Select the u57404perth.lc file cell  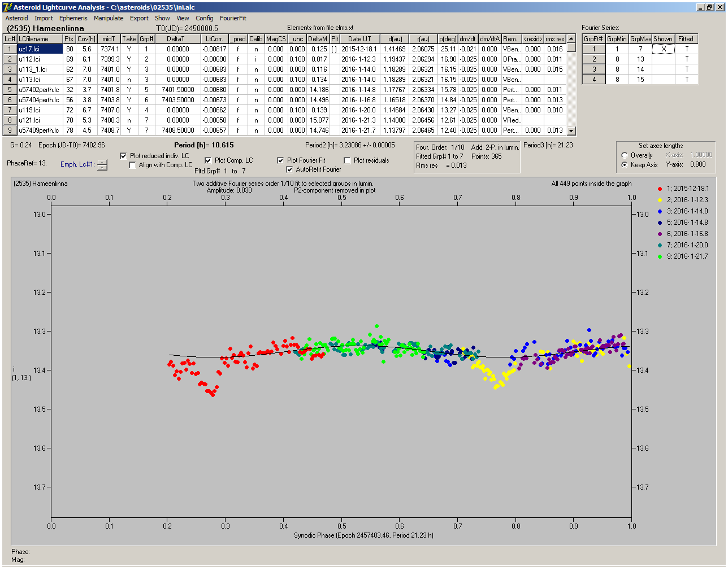point(40,100)
